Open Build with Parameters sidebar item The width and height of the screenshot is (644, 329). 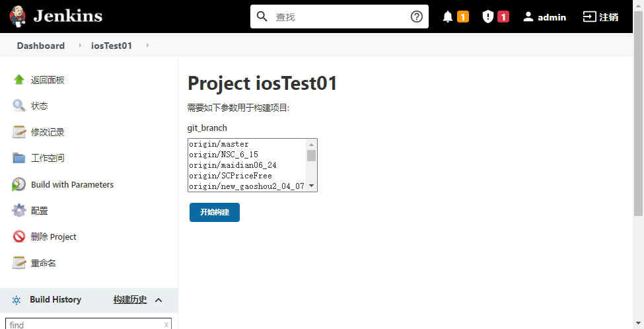coord(72,185)
